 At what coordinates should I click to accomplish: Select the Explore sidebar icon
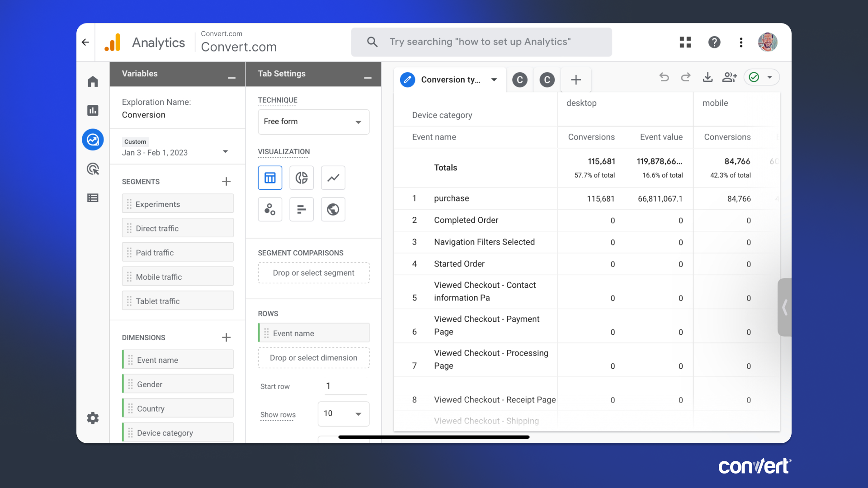[93, 140]
